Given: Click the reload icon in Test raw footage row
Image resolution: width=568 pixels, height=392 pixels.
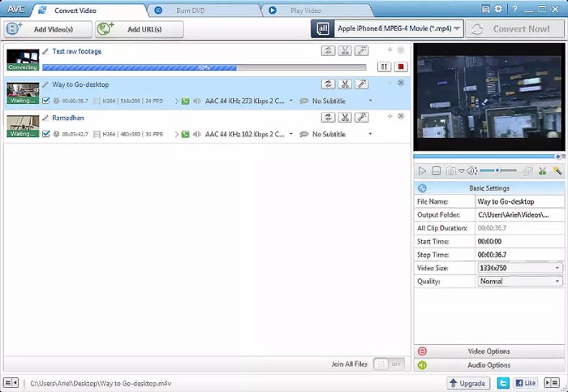Looking at the screenshot, I should (328, 50).
